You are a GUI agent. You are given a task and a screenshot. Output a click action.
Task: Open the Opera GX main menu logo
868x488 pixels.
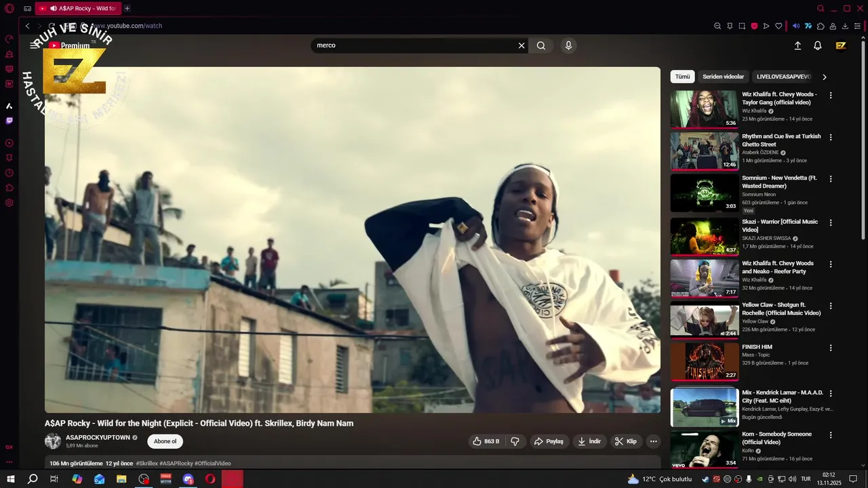(9, 9)
